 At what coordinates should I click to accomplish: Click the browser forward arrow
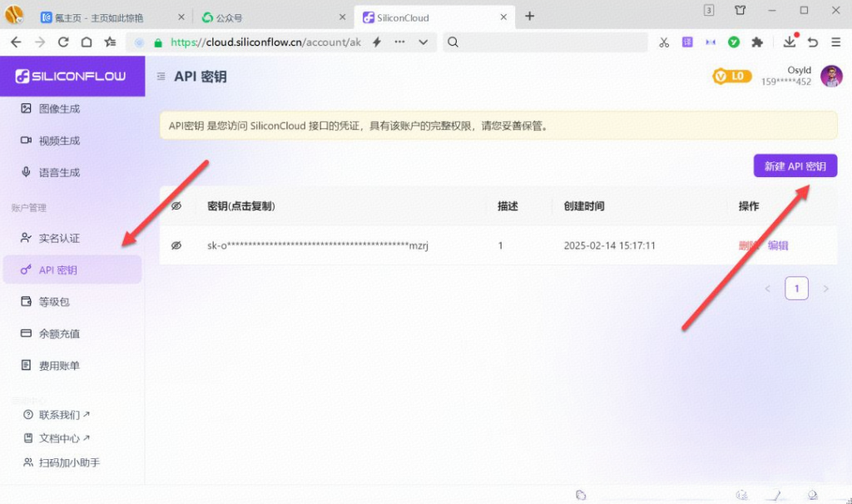(x=40, y=42)
